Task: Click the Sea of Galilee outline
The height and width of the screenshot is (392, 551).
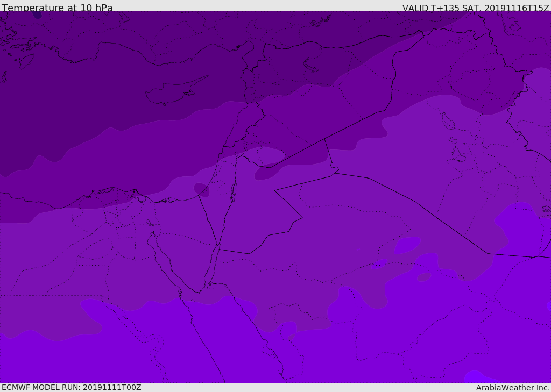Action: tap(236, 155)
